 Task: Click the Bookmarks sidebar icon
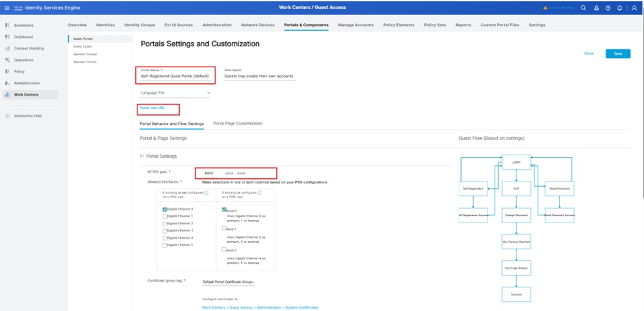click(7, 26)
